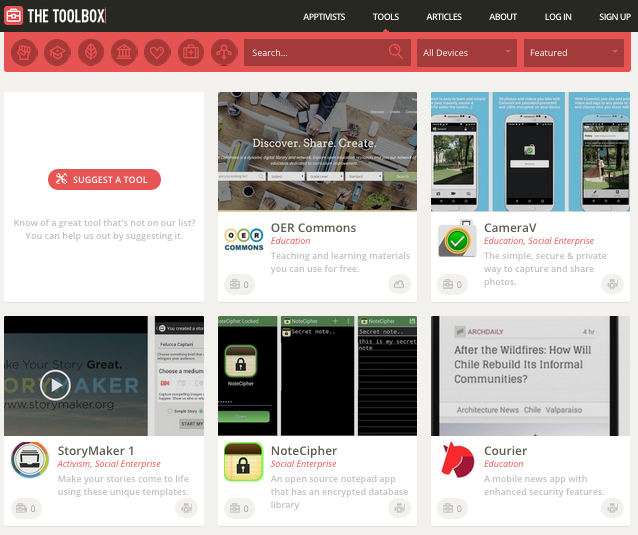Viewport: 638px width, 535px height.
Task: Play the StoryMaker video
Action: 55,385
